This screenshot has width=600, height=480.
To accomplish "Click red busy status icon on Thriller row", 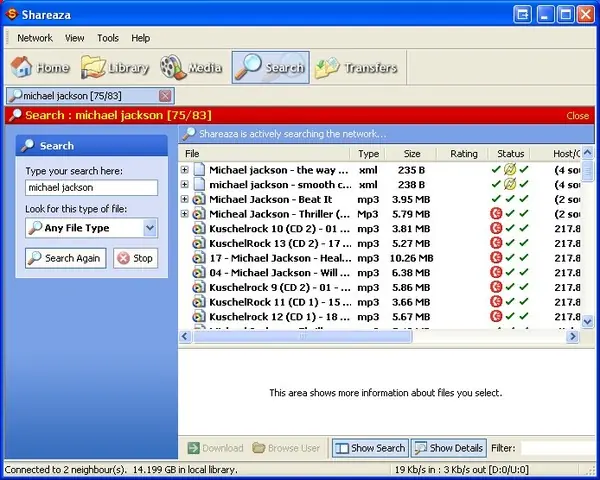I will 496,214.
